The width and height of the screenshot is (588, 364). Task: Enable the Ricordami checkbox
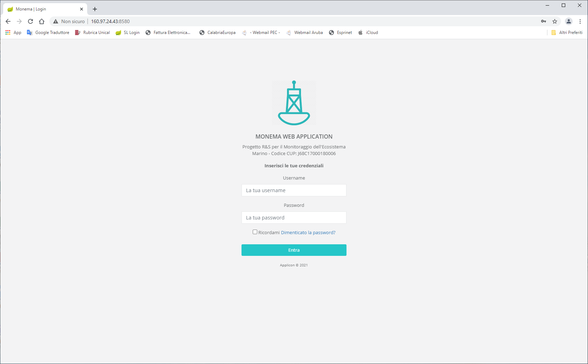click(x=255, y=232)
